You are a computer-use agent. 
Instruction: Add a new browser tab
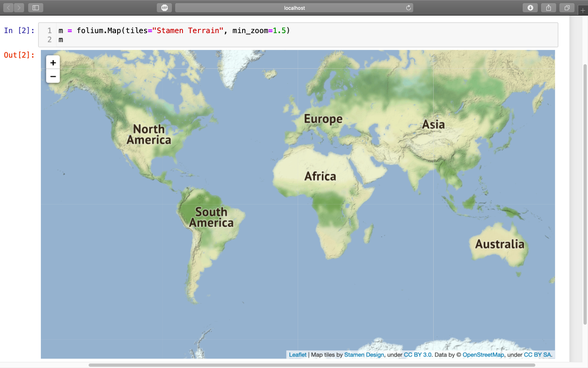583,10
